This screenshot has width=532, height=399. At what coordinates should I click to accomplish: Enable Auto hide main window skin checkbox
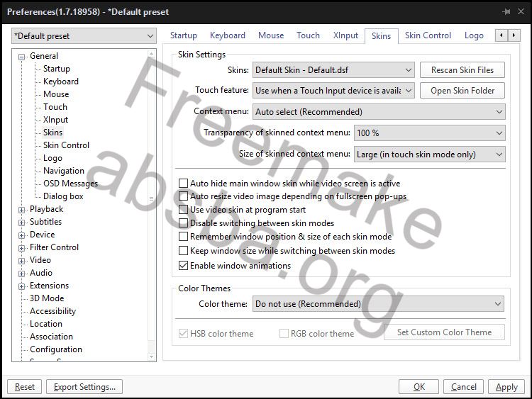[183, 184]
